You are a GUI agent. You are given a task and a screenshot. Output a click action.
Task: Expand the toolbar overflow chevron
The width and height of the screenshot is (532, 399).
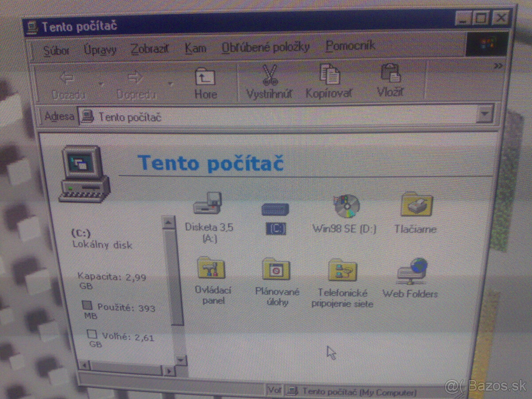(x=497, y=65)
